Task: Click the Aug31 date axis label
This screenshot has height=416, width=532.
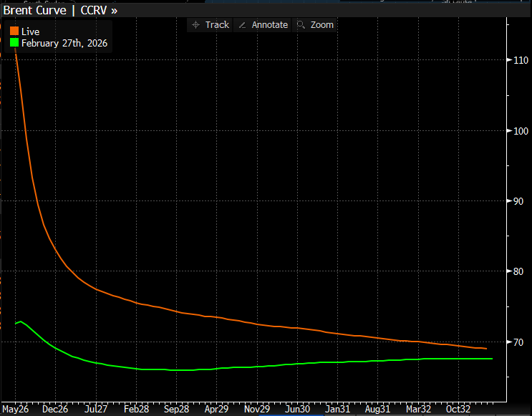Action: (377, 409)
